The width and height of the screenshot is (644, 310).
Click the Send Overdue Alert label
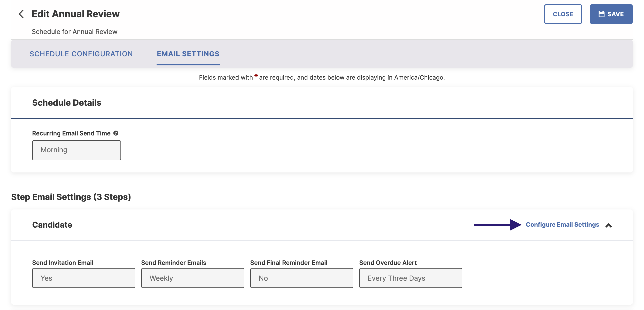pyautogui.click(x=388, y=263)
